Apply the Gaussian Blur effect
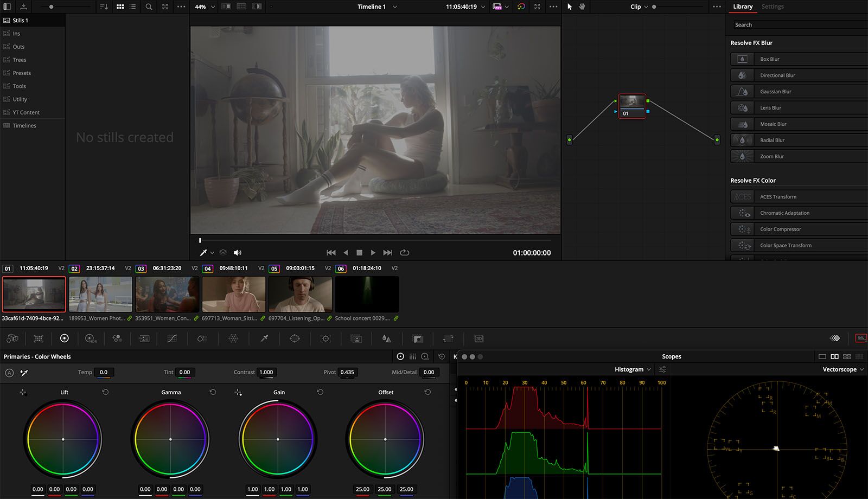The width and height of the screenshot is (868, 499). click(776, 91)
